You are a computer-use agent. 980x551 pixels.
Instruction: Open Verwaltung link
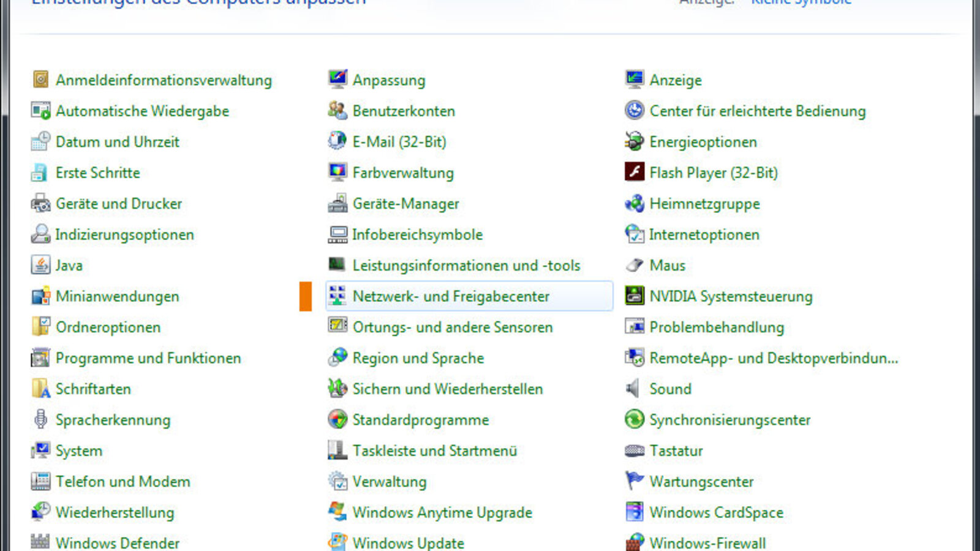point(390,482)
